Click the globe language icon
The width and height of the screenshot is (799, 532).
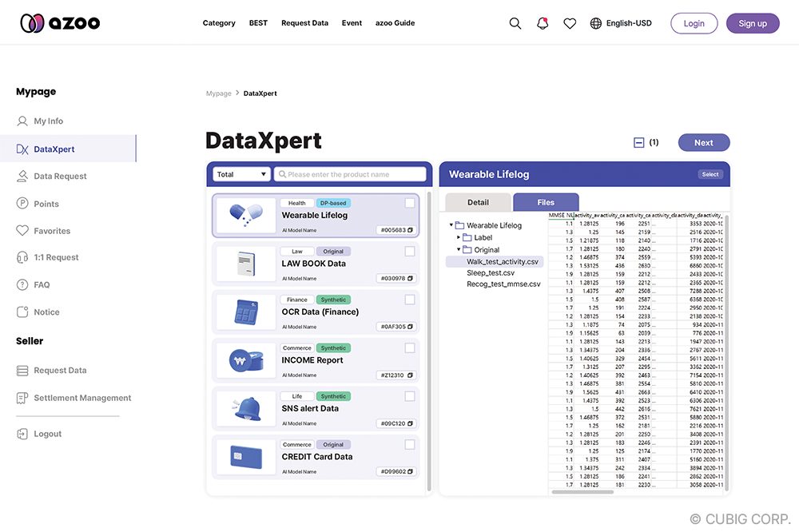pyautogui.click(x=596, y=23)
